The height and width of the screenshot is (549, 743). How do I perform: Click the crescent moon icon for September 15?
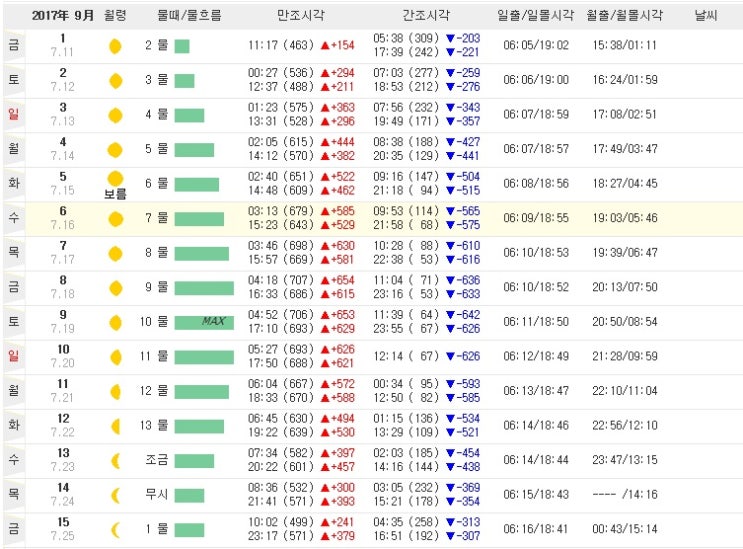(116, 530)
